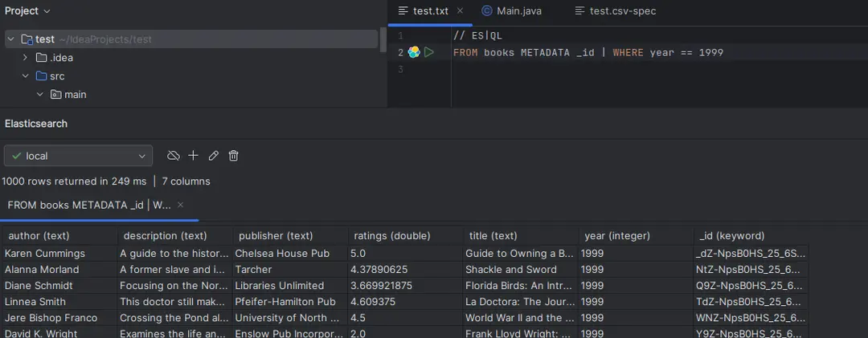Click the // ES|QL comment line

[477, 36]
